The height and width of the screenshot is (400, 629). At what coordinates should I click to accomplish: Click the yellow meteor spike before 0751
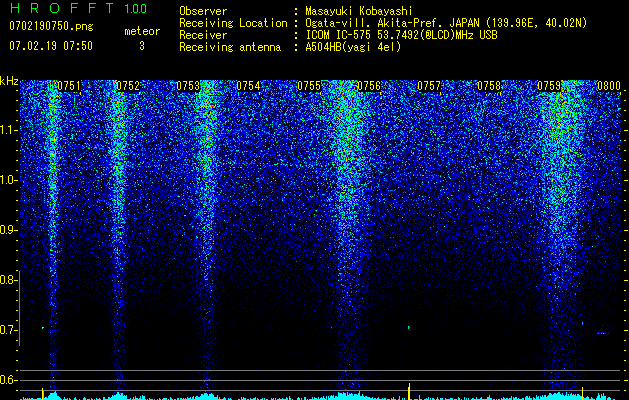pyautogui.click(x=42, y=394)
